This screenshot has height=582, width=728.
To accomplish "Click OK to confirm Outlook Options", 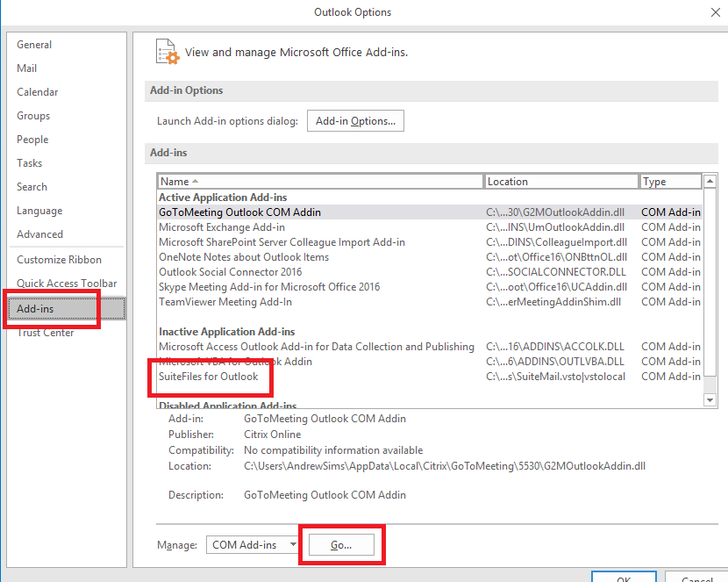I will (x=624, y=578).
